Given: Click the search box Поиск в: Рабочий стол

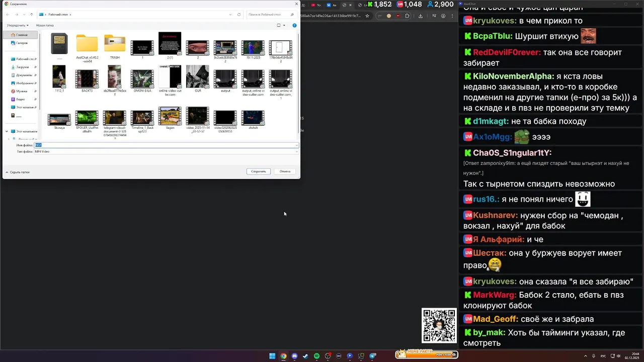Looking at the screenshot, I should coord(271,15).
